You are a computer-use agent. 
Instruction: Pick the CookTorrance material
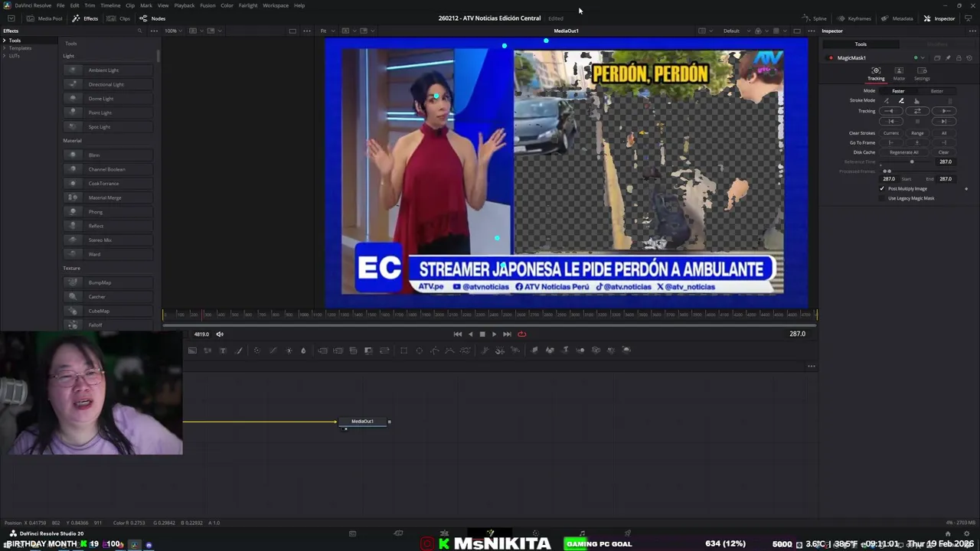pos(108,184)
